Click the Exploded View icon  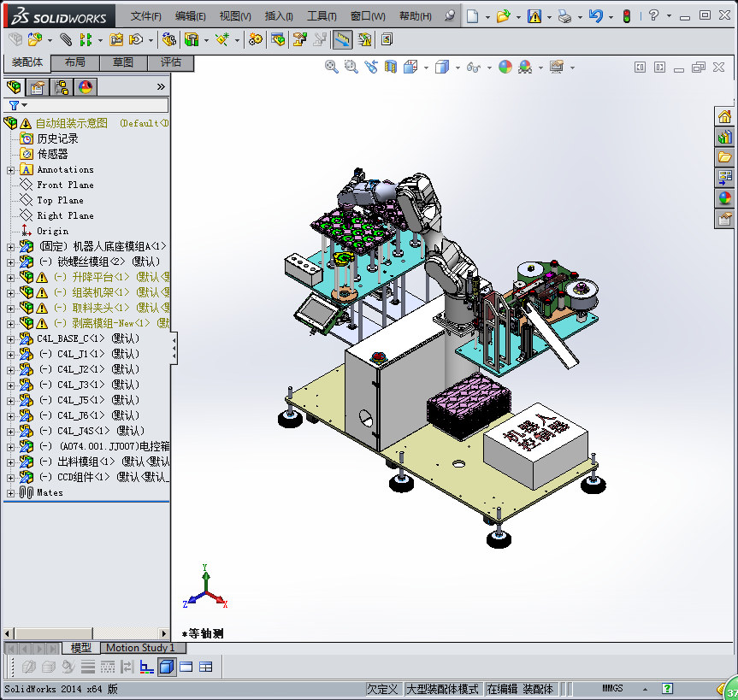(x=300, y=39)
